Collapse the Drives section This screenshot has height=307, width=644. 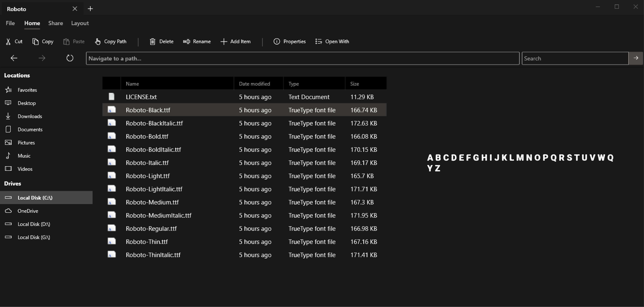[x=13, y=183]
